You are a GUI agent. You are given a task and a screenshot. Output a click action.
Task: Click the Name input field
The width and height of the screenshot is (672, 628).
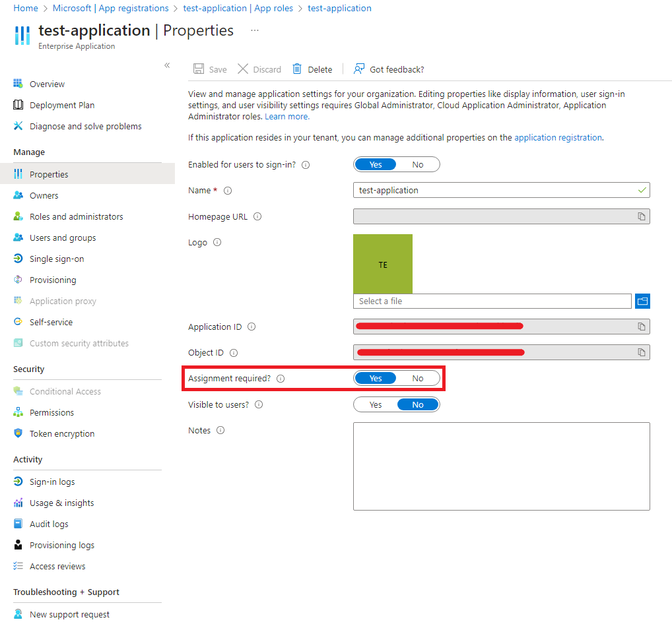click(x=502, y=190)
